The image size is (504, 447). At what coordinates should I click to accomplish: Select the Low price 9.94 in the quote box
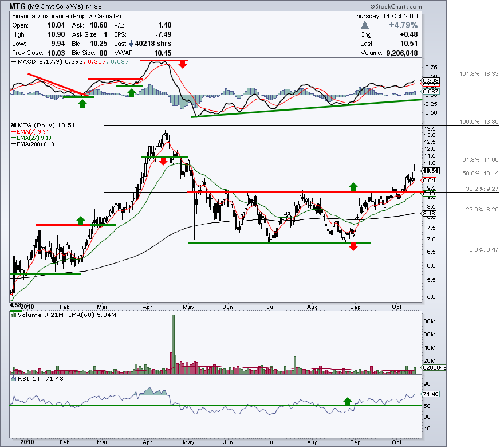click(58, 44)
